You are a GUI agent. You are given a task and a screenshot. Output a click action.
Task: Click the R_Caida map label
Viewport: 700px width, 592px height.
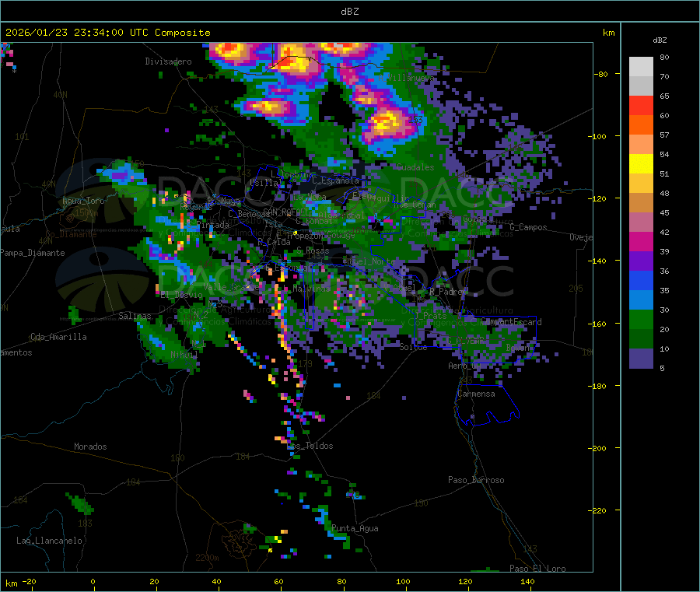pos(274,242)
